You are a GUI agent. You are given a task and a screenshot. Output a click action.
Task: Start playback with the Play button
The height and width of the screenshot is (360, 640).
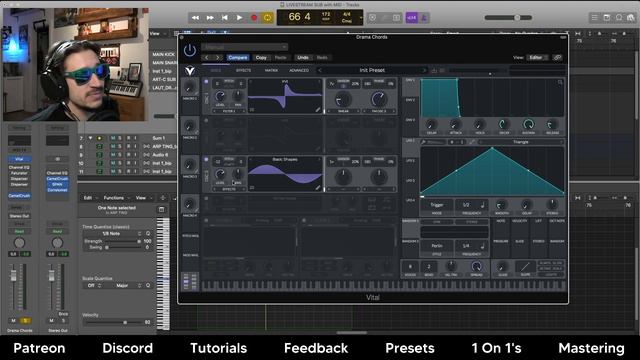[x=239, y=18]
